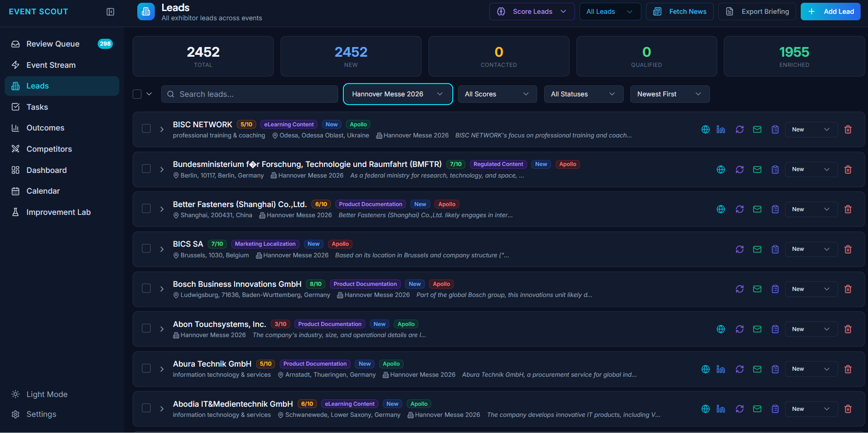Delete the Abodia IT&Medientechnik lead
Screen dimensions: 868x433
point(848,409)
